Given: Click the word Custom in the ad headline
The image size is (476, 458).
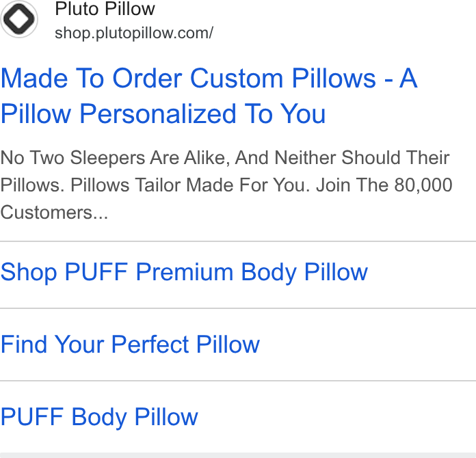Looking at the screenshot, I should 237,79.
